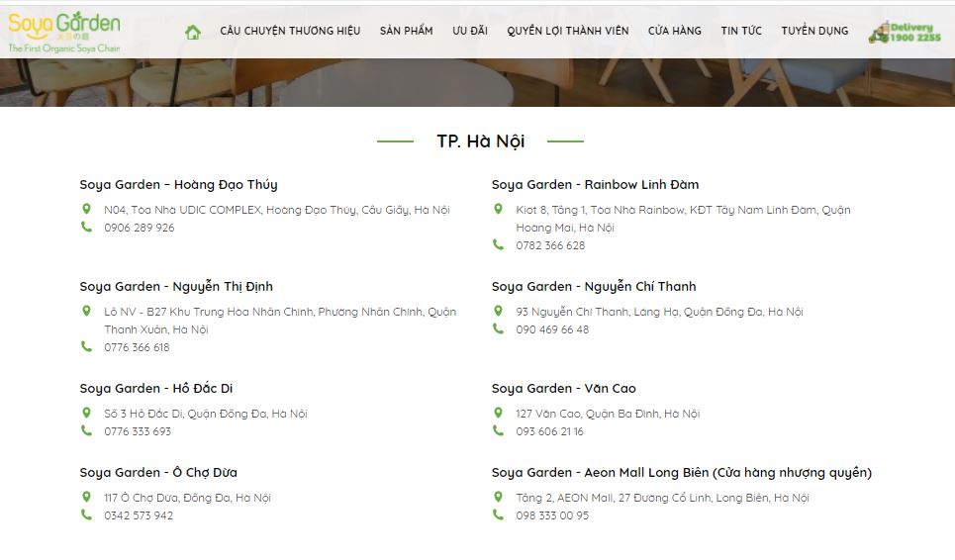
Task: Open the Tin Tức menu item
Action: (x=741, y=31)
